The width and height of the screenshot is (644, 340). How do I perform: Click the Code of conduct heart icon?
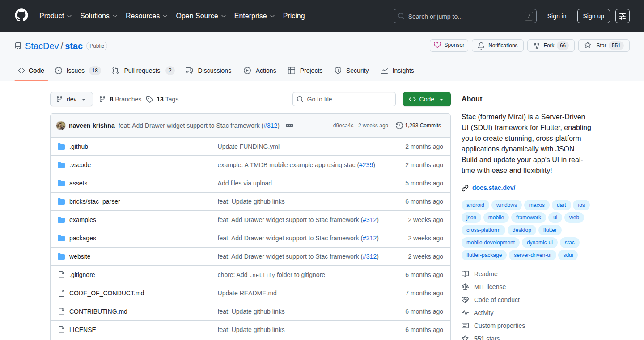[465, 300]
